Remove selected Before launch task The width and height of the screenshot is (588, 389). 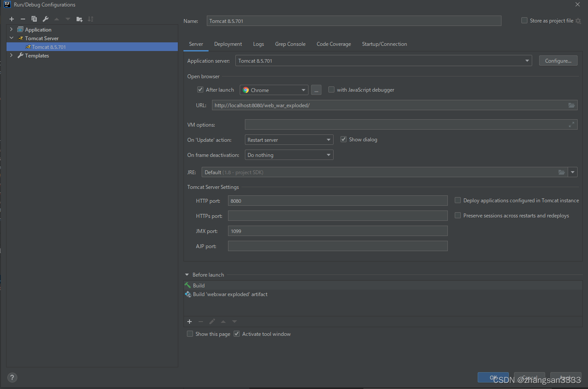(201, 322)
